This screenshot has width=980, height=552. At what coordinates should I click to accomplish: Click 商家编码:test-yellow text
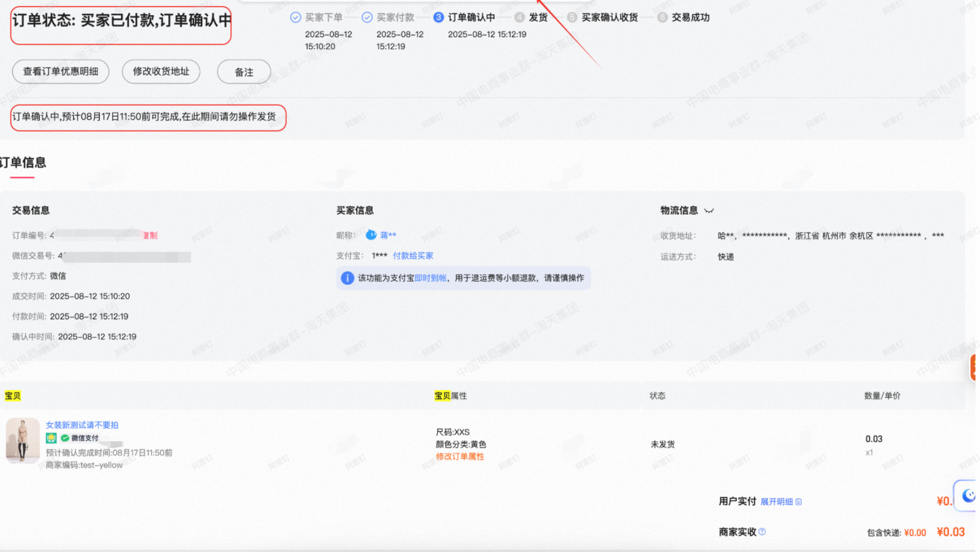tap(84, 466)
